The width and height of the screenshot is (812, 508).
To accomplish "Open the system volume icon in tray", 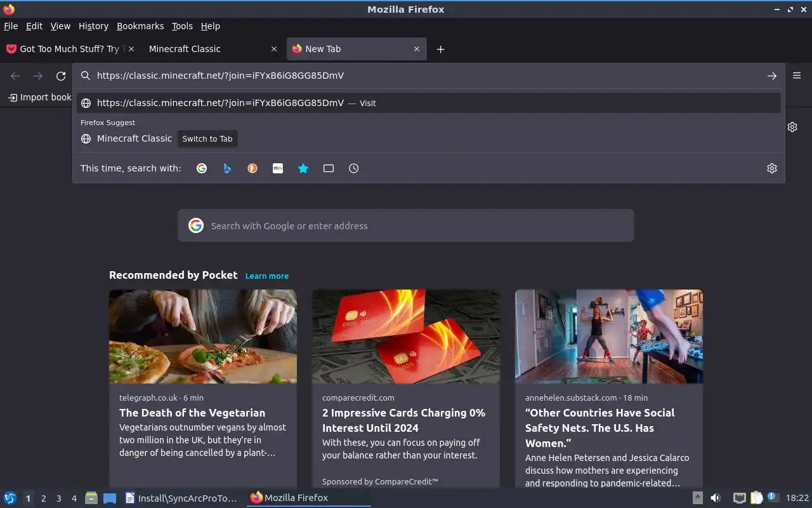I will click(x=716, y=498).
